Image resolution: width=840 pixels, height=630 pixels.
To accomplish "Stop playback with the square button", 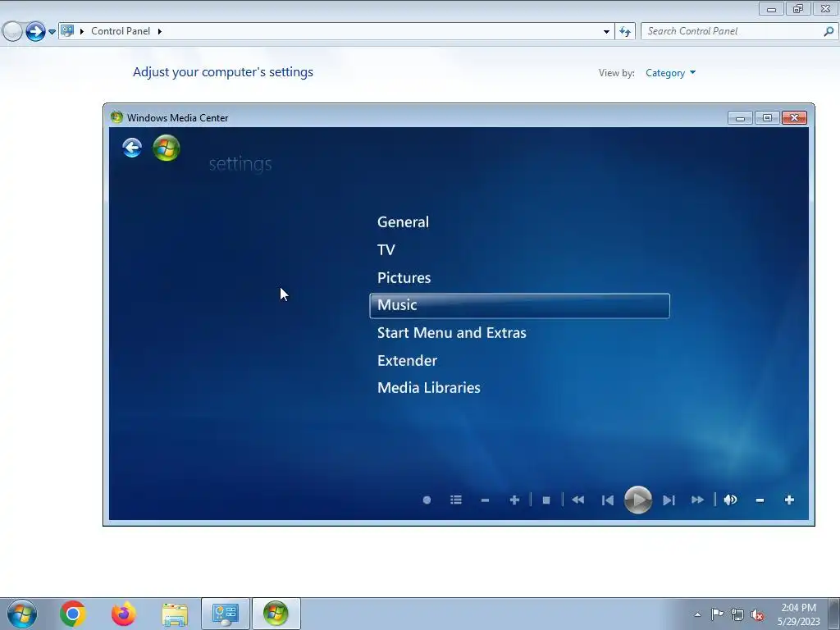I will point(546,500).
